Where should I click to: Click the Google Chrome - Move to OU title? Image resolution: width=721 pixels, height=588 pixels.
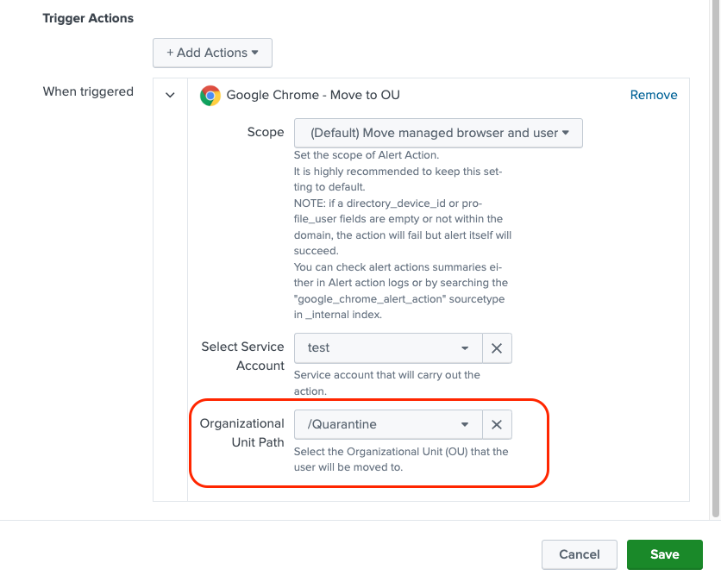tap(313, 95)
